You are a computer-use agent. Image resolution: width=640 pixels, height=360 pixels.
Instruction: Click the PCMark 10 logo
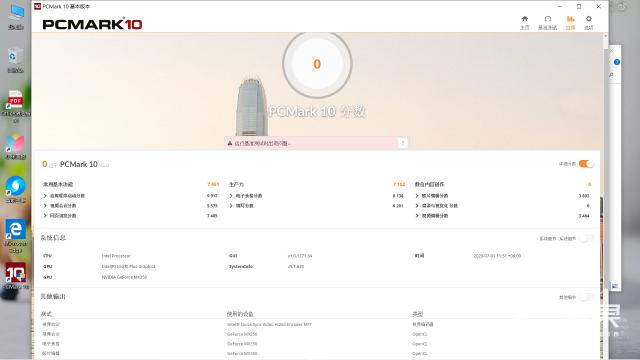click(92, 24)
